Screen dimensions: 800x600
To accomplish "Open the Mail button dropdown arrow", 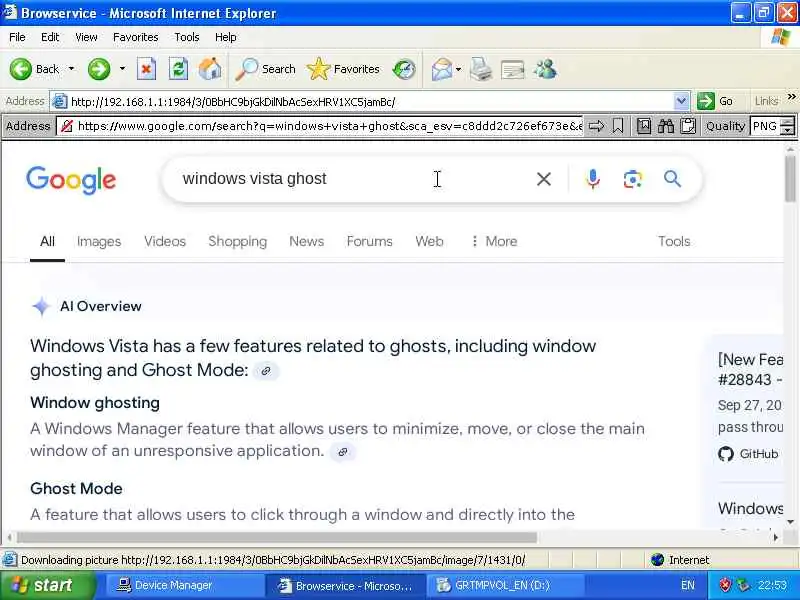I will coord(458,69).
